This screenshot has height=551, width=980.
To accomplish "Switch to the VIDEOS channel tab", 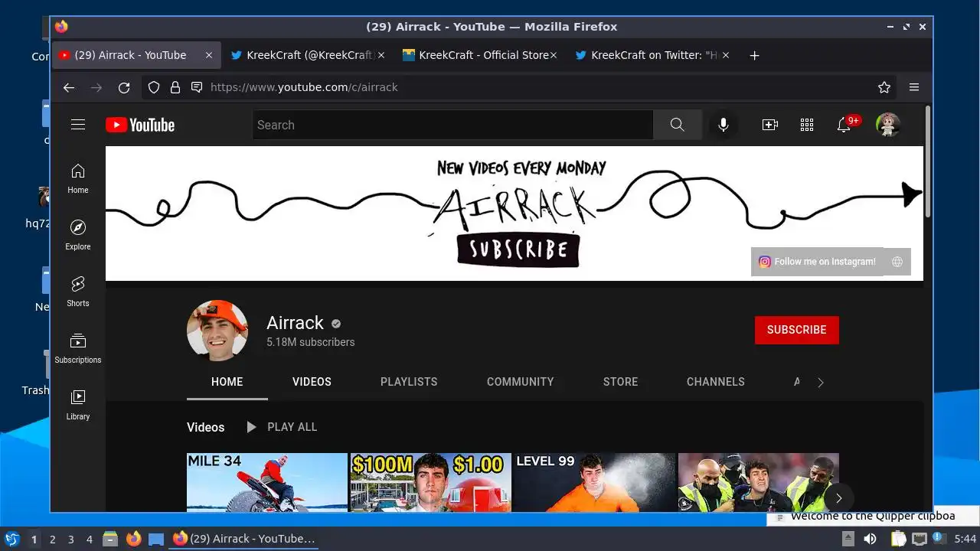I will click(x=312, y=382).
